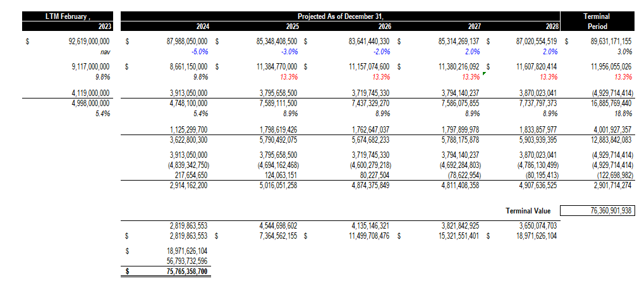Click the cell showing 5,674,682,233

pos(370,140)
